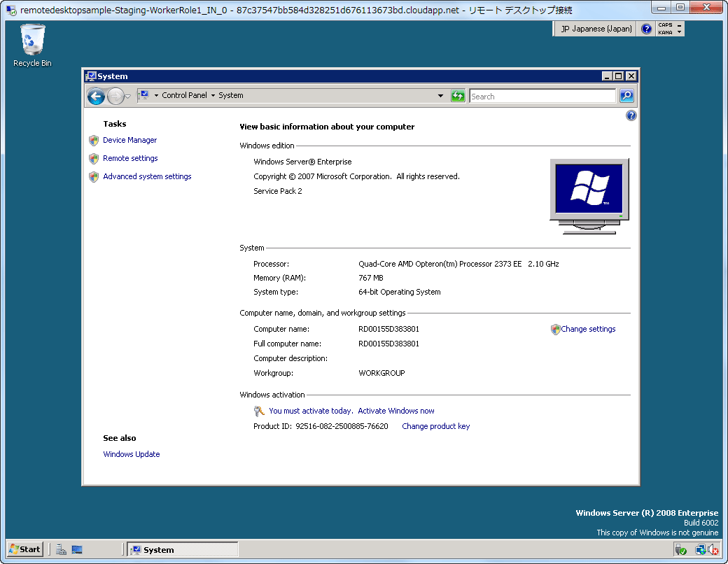Click the Device Manager shield icon

[94, 140]
